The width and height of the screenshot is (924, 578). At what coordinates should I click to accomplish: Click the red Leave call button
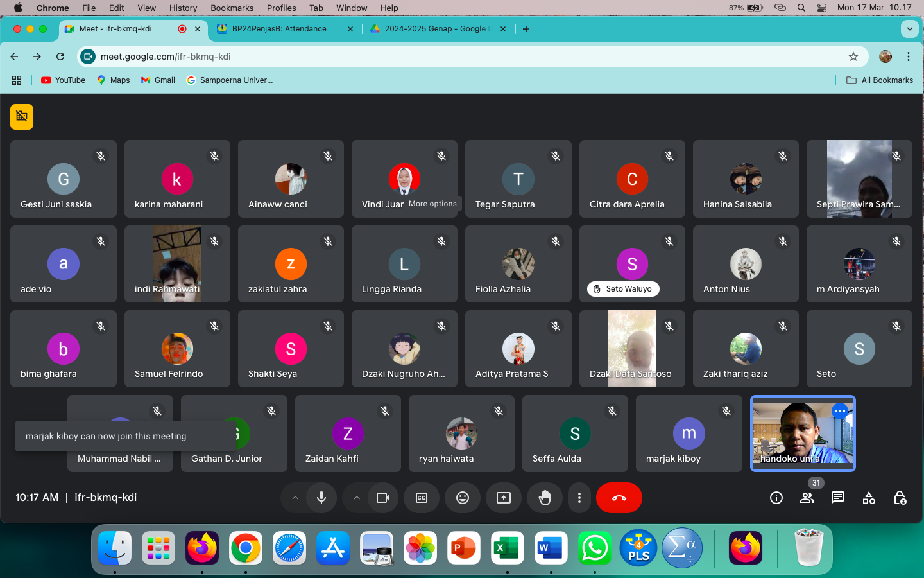pos(619,498)
